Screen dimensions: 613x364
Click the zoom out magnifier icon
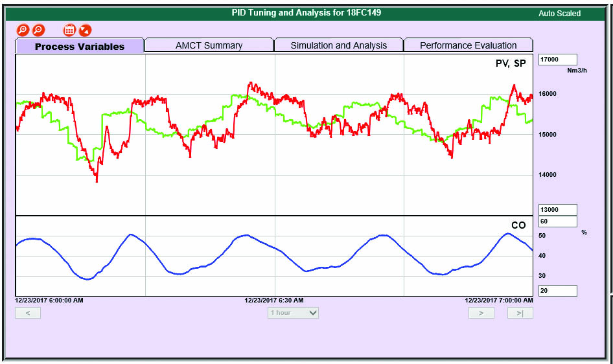pos(38,30)
